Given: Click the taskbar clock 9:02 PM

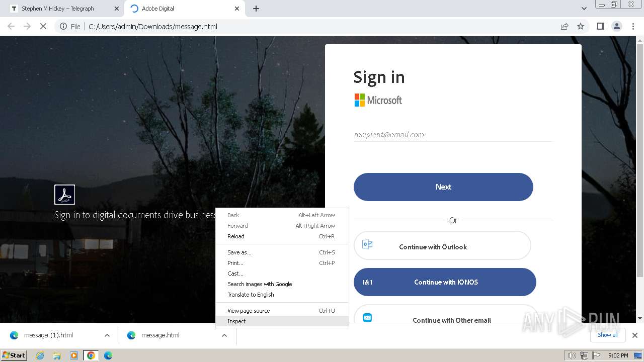Looking at the screenshot, I should pos(618,355).
